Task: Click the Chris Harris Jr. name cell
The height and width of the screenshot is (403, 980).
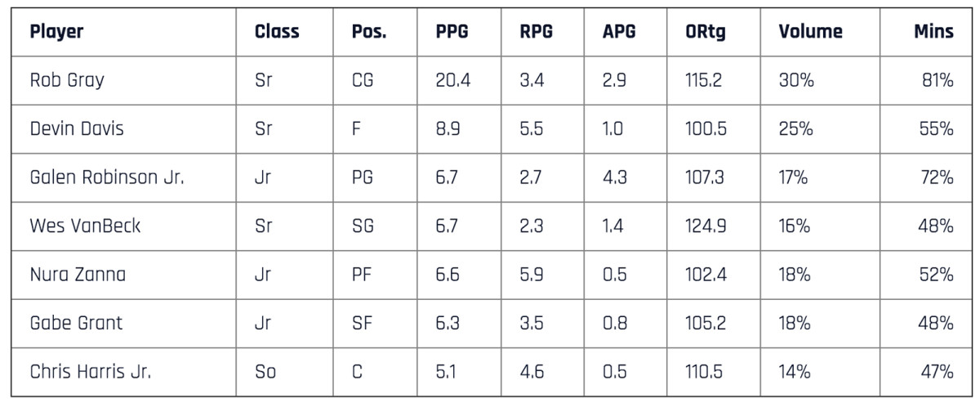Action: click(90, 371)
